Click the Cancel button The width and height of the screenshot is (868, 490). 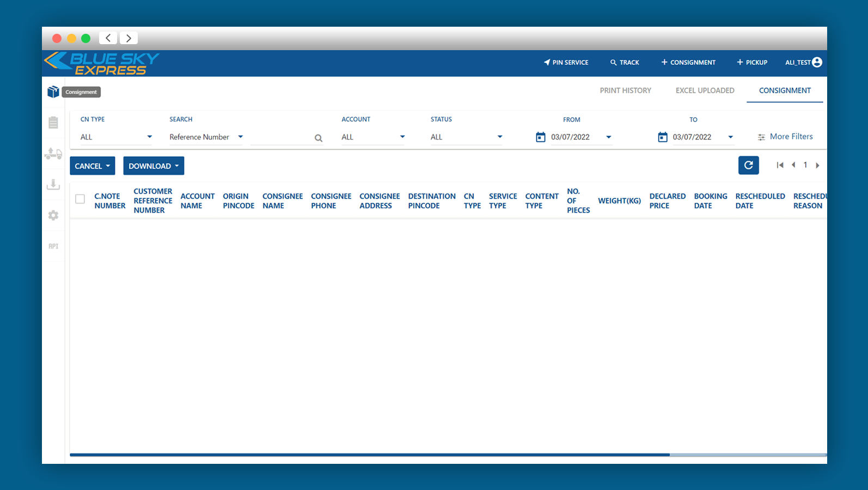(92, 166)
